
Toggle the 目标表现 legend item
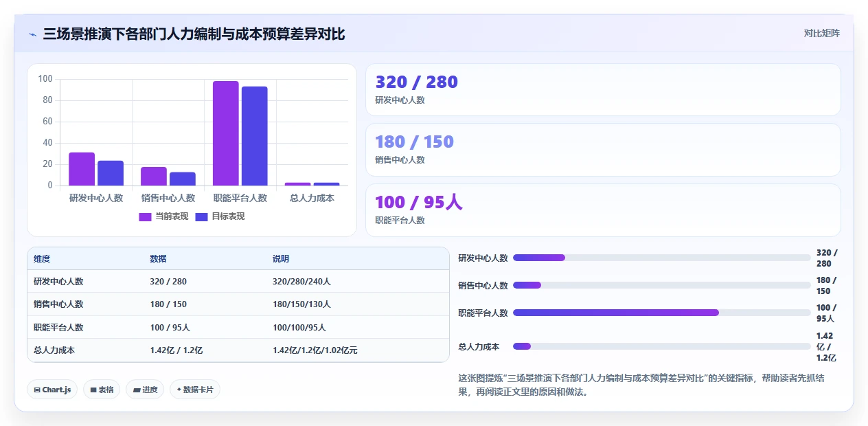pyautogui.click(x=220, y=216)
